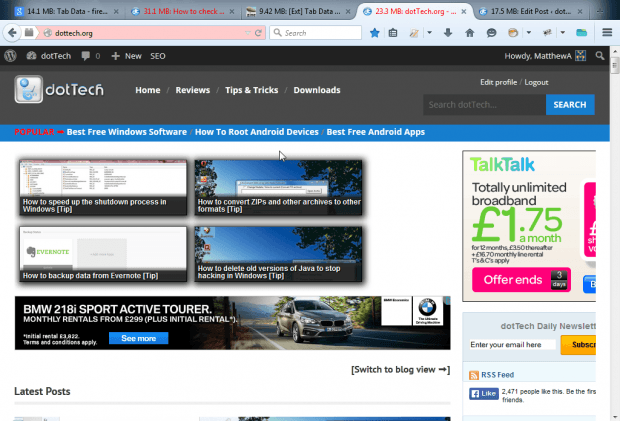Switch to the '14.1 MB: Tab Data' tab

(x=67, y=12)
